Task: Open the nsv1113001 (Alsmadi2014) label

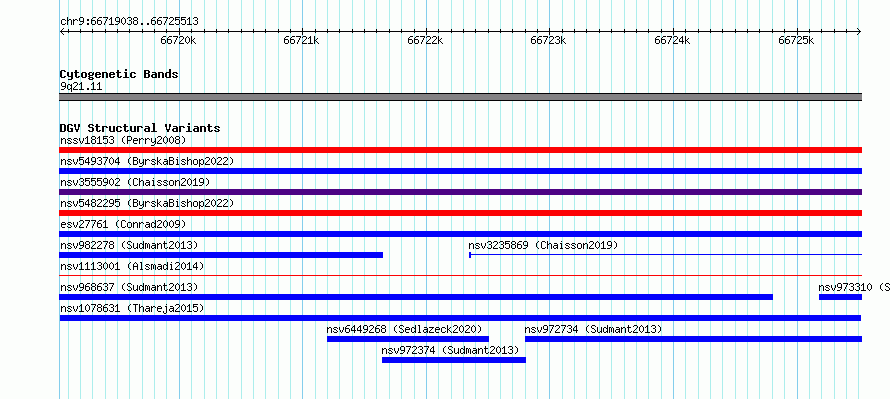Action: coord(132,266)
